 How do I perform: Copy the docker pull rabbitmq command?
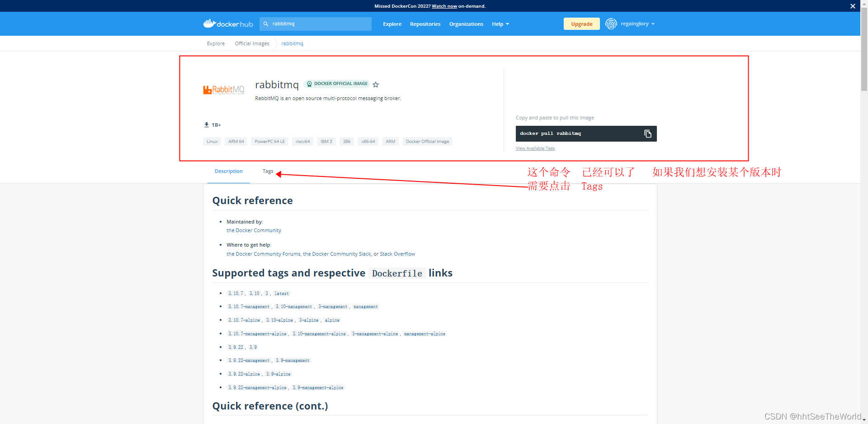648,133
